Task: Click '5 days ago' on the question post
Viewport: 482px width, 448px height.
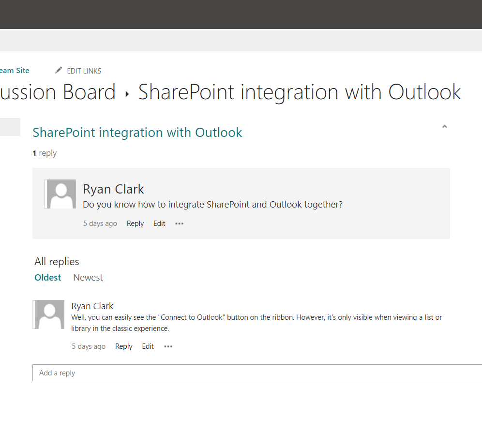Action: (100, 224)
